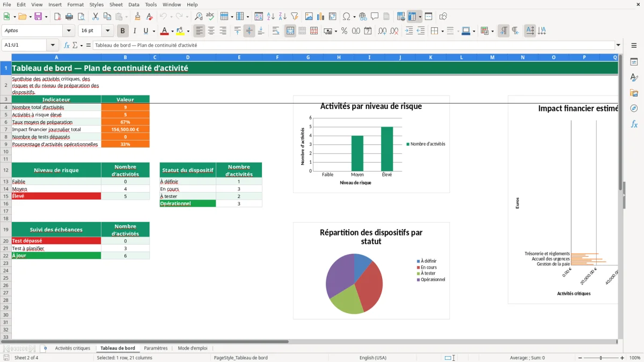Image resolution: width=644 pixels, height=362 pixels.
Task: Insert a comment
Action: pos(375,17)
